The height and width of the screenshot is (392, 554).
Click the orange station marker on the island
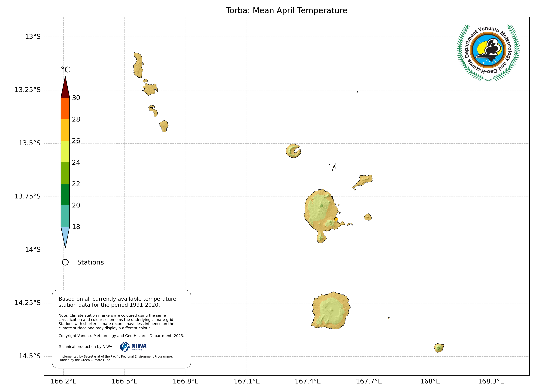coord(336,219)
